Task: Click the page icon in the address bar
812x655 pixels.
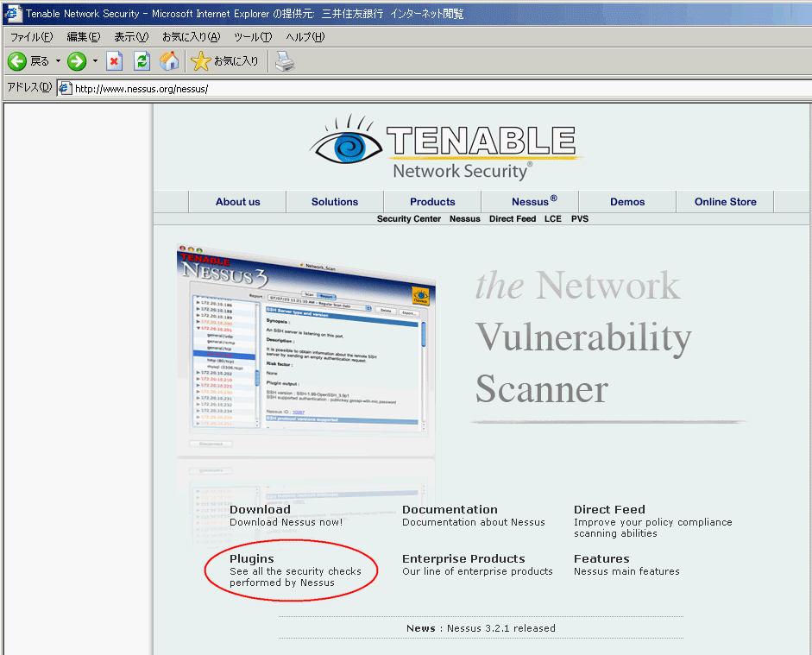Action: pos(66,89)
